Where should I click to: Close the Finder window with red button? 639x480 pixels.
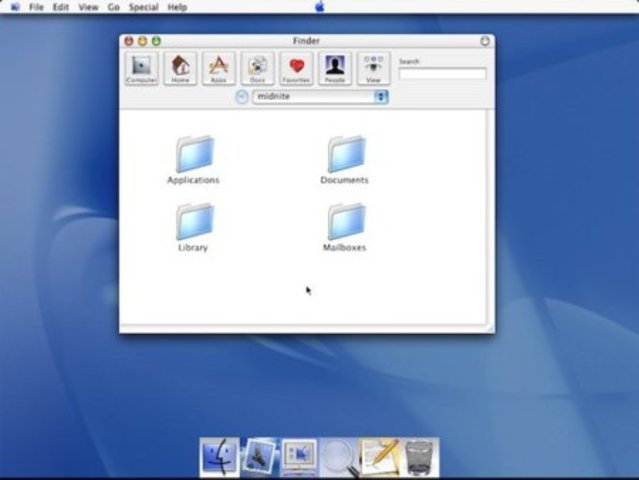tap(129, 41)
